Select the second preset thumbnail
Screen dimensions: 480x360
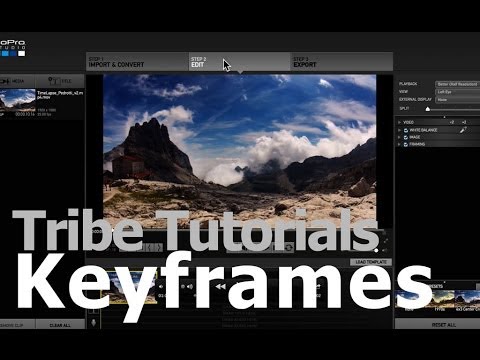(x=439, y=299)
